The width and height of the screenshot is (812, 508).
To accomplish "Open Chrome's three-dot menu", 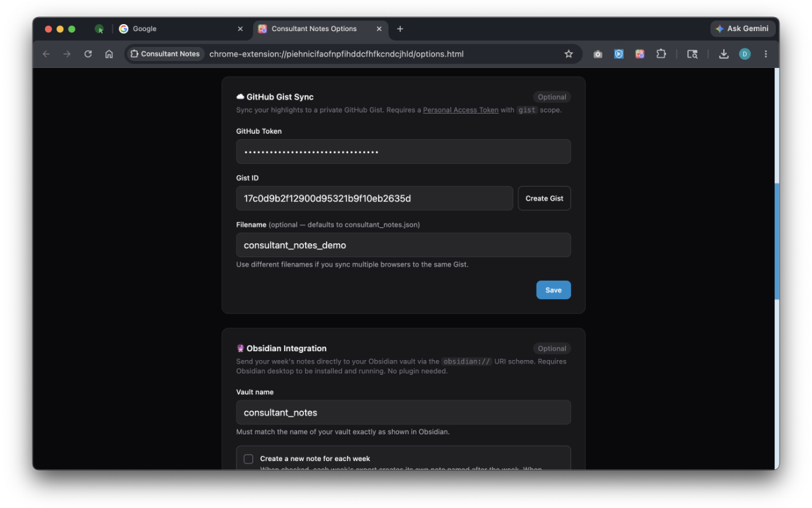I will pyautogui.click(x=766, y=54).
